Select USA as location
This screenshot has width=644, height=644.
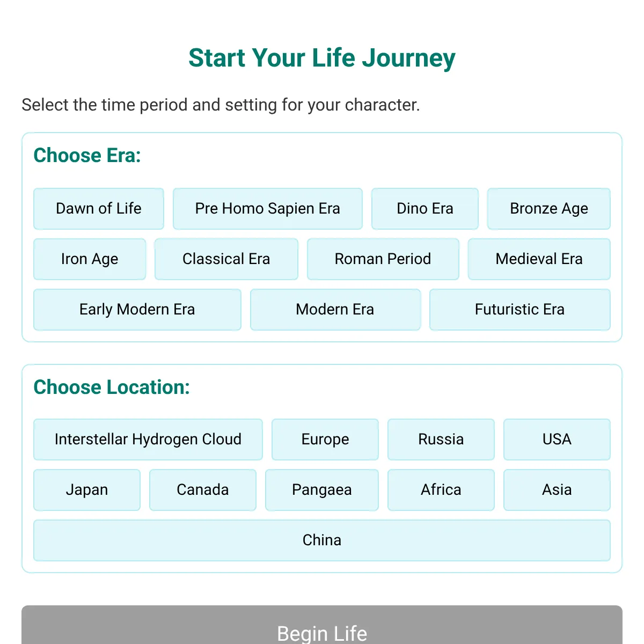pos(557,440)
